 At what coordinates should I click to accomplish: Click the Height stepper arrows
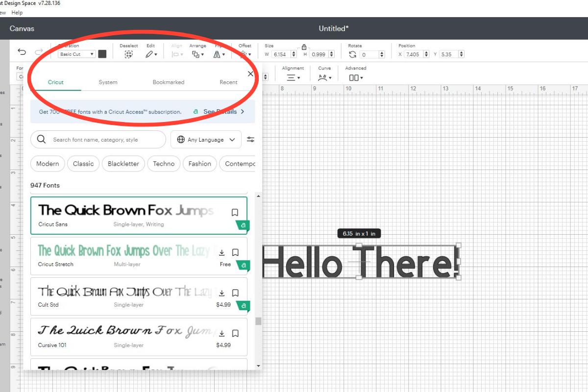tap(332, 54)
